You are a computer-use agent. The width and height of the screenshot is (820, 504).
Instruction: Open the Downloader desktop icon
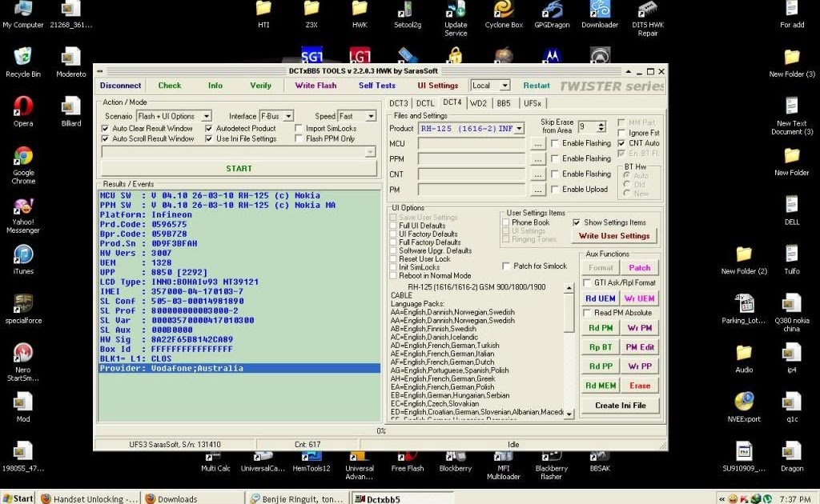[600, 14]
